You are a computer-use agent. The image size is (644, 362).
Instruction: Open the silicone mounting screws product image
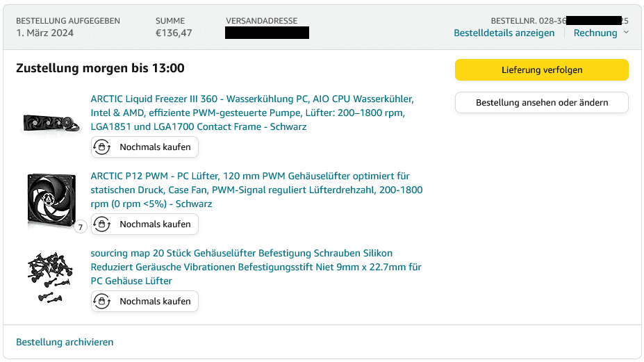point(50,278)
